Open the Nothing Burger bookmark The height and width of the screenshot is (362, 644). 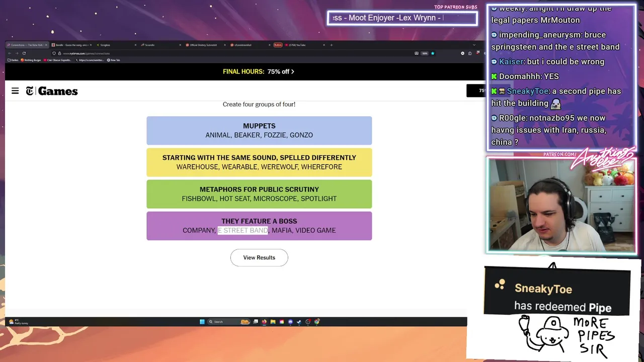point(31,60)
